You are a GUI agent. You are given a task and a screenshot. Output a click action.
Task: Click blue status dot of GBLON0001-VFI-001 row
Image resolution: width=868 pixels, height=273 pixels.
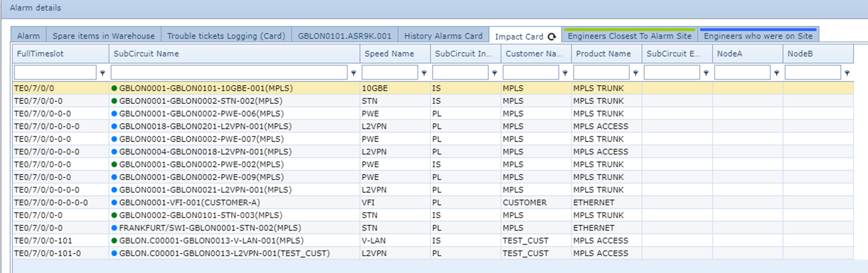(x=115, y=203)
